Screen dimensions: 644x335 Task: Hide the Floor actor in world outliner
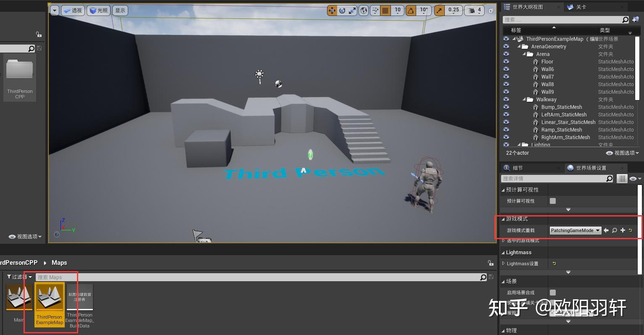click(x=506, y=61)
